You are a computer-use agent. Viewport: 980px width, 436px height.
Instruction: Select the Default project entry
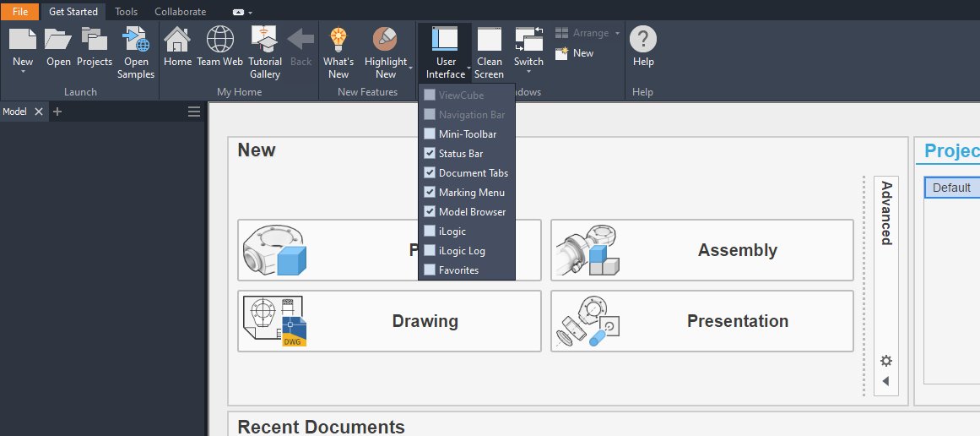952,188
